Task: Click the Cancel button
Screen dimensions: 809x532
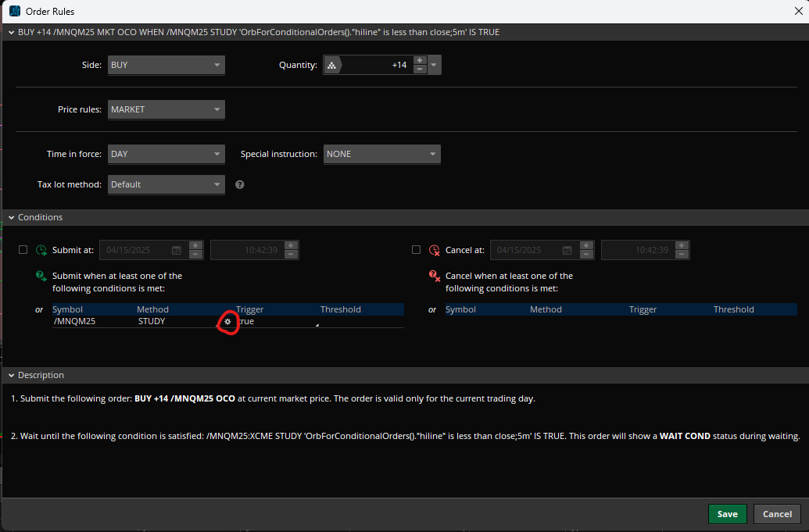Action: click(x=777, y=514)
